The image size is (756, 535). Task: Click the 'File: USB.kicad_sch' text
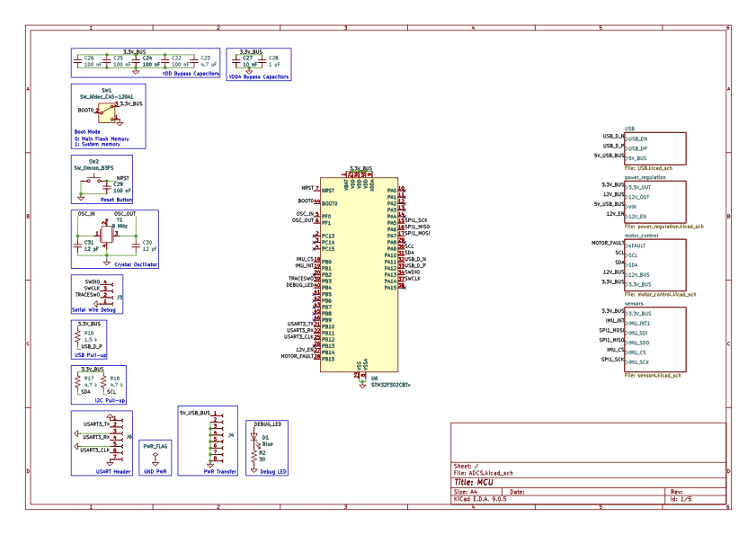tap(648, 168)
